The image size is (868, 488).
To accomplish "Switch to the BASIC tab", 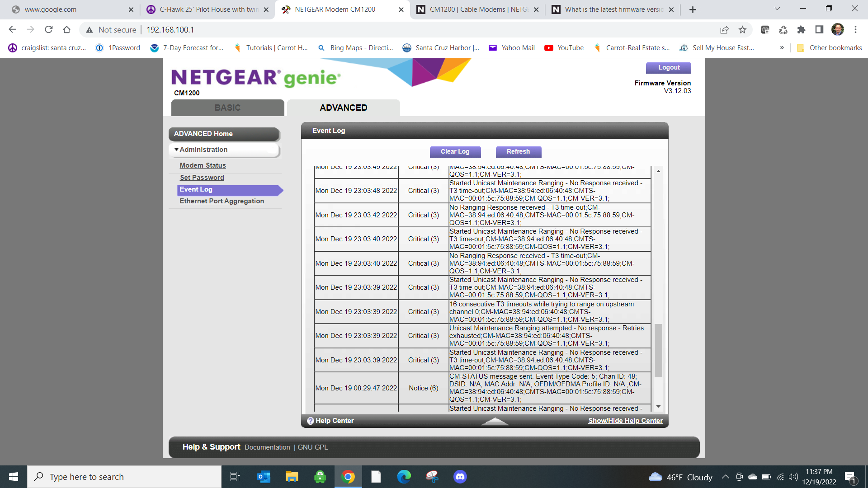I will [227, 108].
